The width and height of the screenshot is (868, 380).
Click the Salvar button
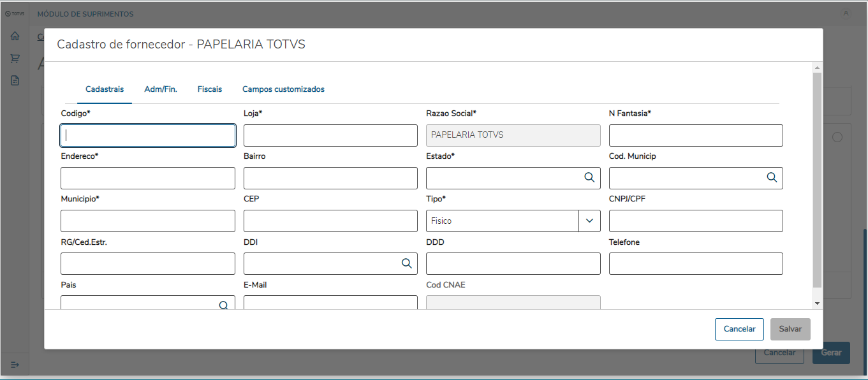pyautogui.click(x=790, y=329)
